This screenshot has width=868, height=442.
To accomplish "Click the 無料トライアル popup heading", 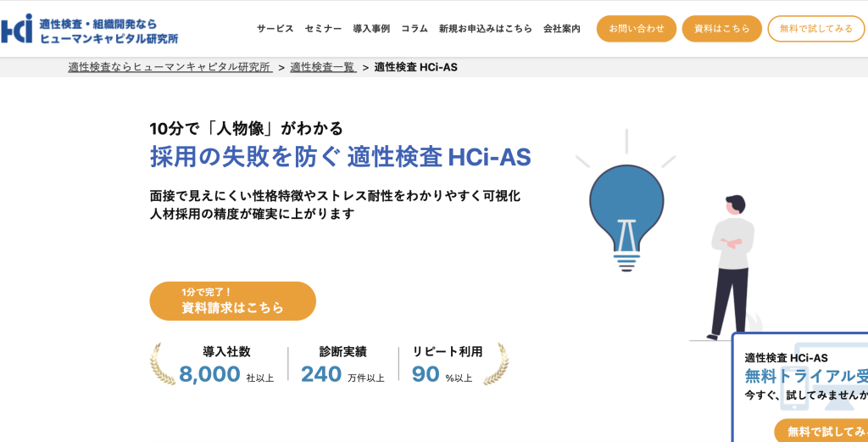I will coord(805,377).
